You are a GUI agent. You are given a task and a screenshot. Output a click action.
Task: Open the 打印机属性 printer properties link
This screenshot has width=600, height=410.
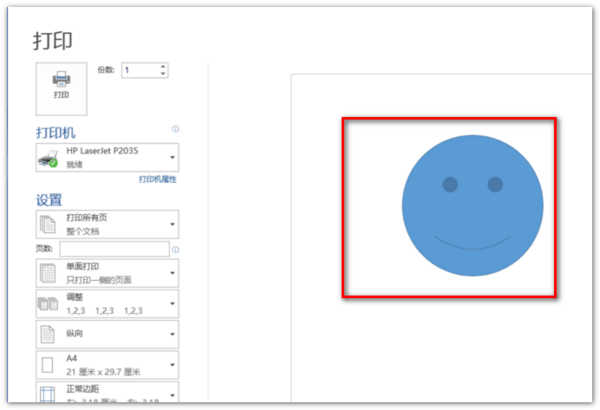[158, 179]
